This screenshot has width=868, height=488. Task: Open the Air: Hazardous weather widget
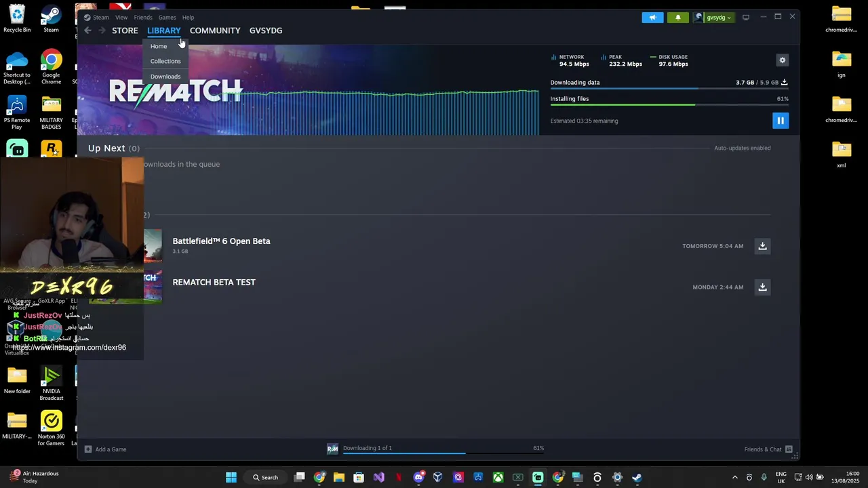(x=34, y=477)
